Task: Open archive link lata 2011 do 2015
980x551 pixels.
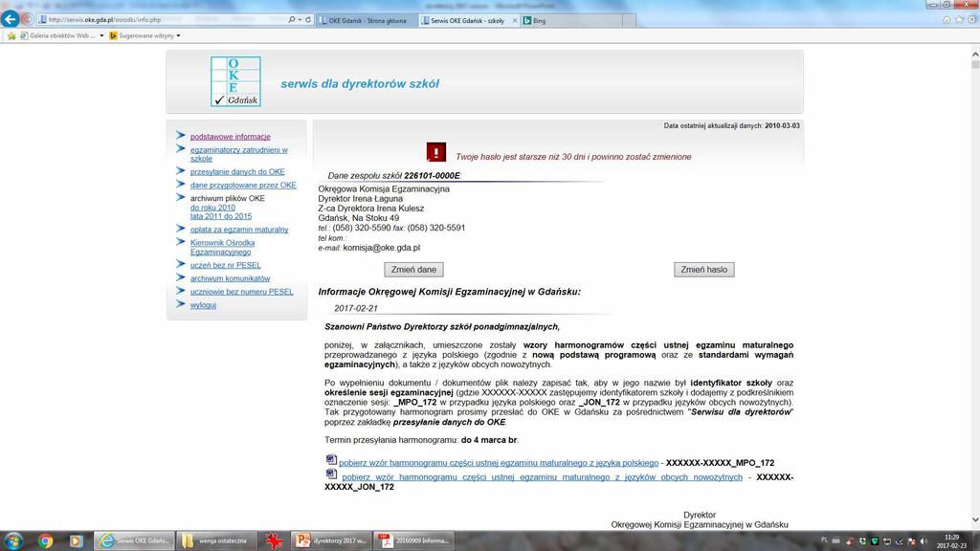Action: tap(221, 216)
